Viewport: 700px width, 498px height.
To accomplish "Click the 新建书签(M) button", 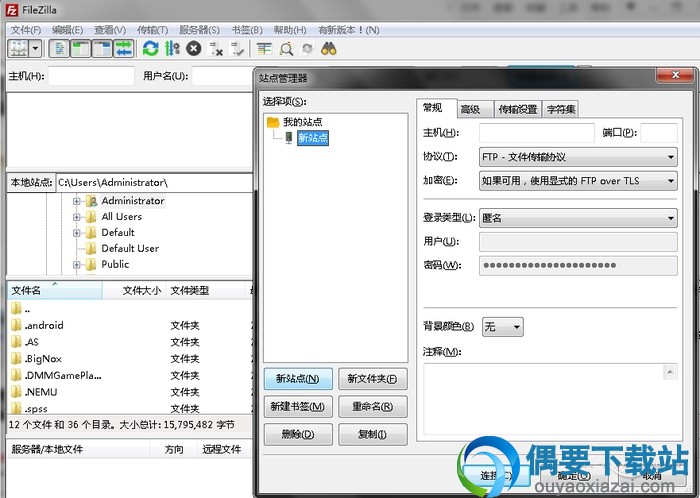I will [298, 407].
